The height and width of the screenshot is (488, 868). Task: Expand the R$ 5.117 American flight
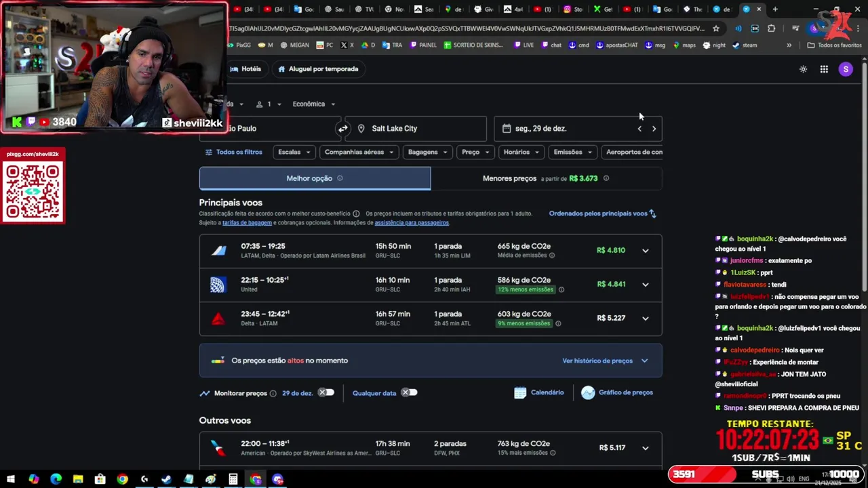[x=646, y=448]
